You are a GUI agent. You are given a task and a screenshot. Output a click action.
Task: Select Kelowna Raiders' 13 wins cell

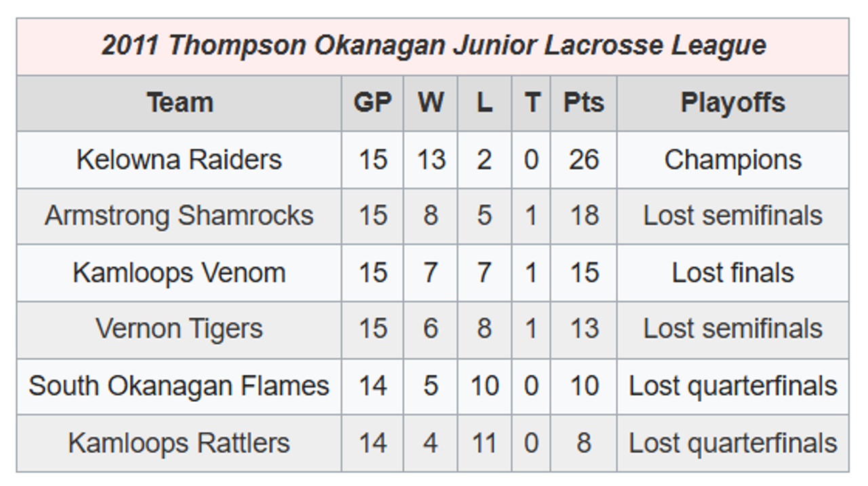pos(431,160)
